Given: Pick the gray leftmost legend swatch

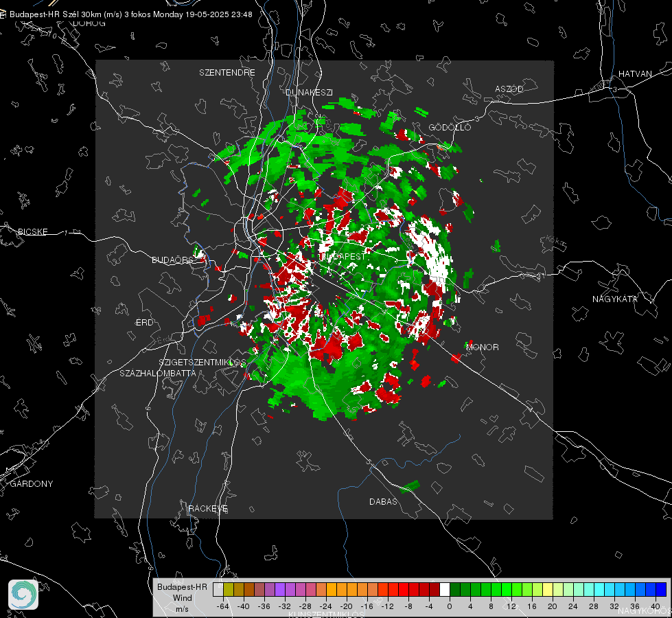Looking at the screenshot, I should pyautogui.click(x=218, y=589).
